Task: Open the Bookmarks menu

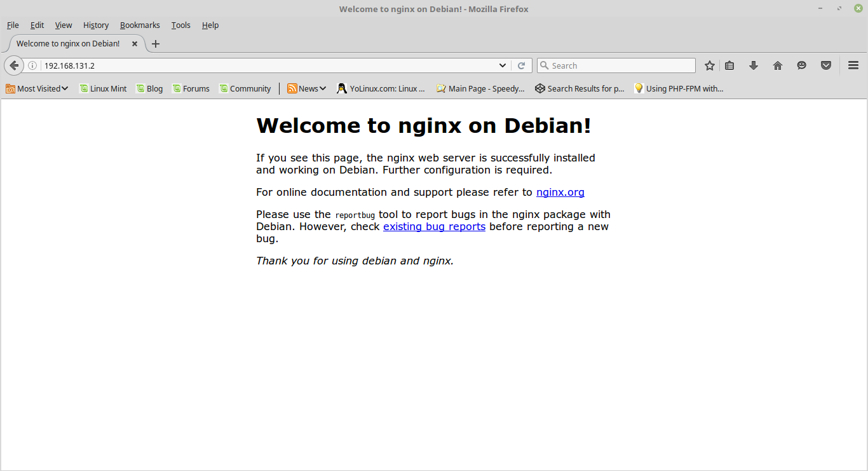Action: tap(140, 25)
